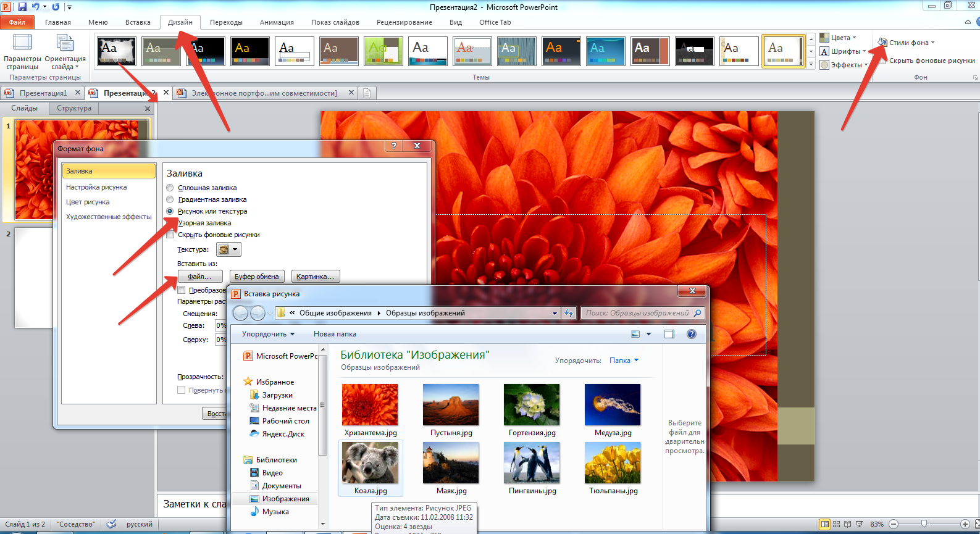Open the recent pages dropdown beside Forward arrow
This screenshot has height=534, width=980.
click(270, 314)
